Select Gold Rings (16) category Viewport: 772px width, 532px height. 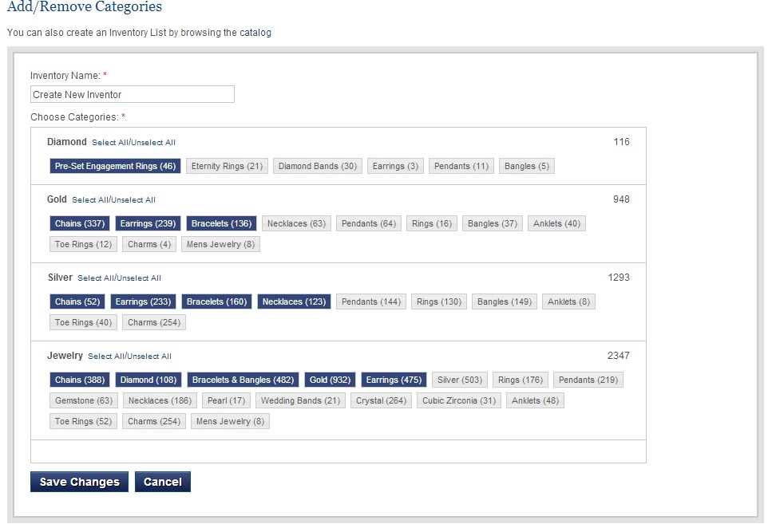432,223
